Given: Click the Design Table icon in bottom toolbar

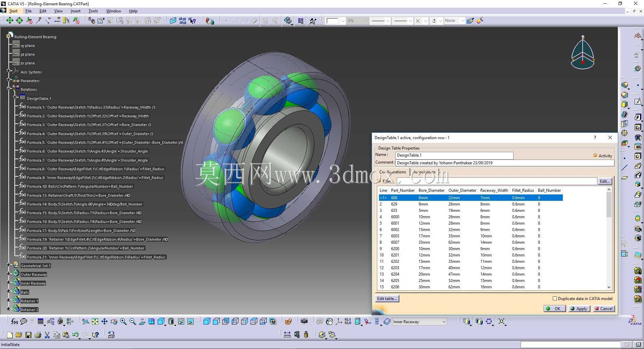Looking at the screenshot, I should (x=41, y=322).
